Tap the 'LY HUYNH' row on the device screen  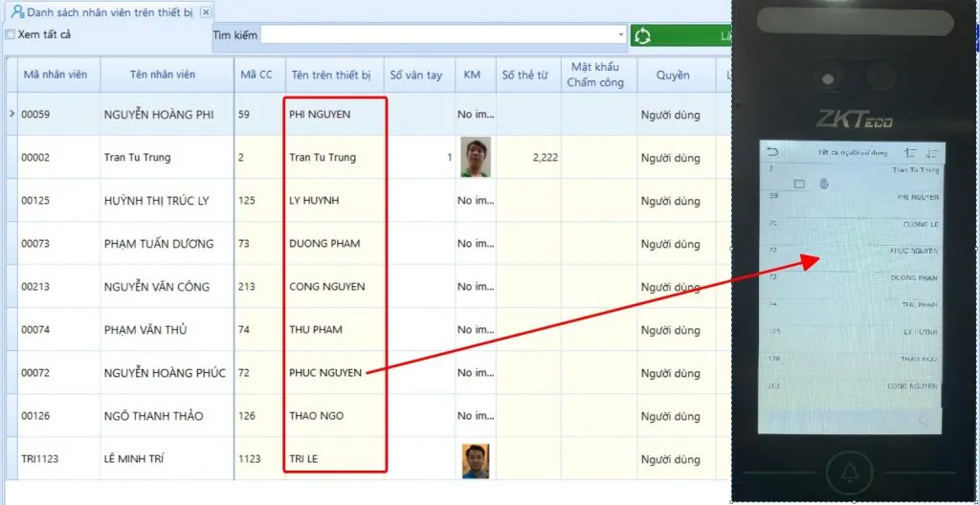(851, 339)
